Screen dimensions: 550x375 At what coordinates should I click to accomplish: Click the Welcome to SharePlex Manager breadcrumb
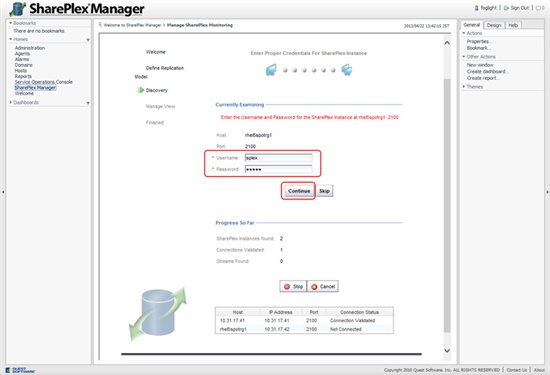tap(132, 25)
